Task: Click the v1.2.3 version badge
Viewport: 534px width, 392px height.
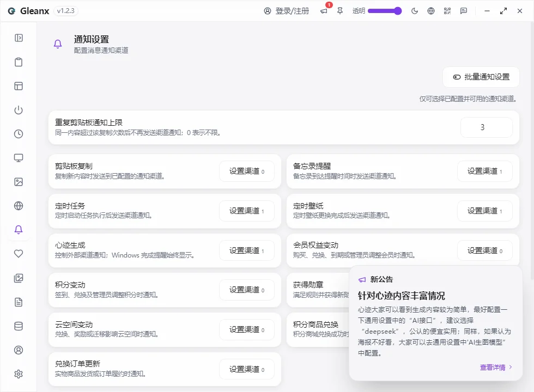Action: tap(66, 11)
